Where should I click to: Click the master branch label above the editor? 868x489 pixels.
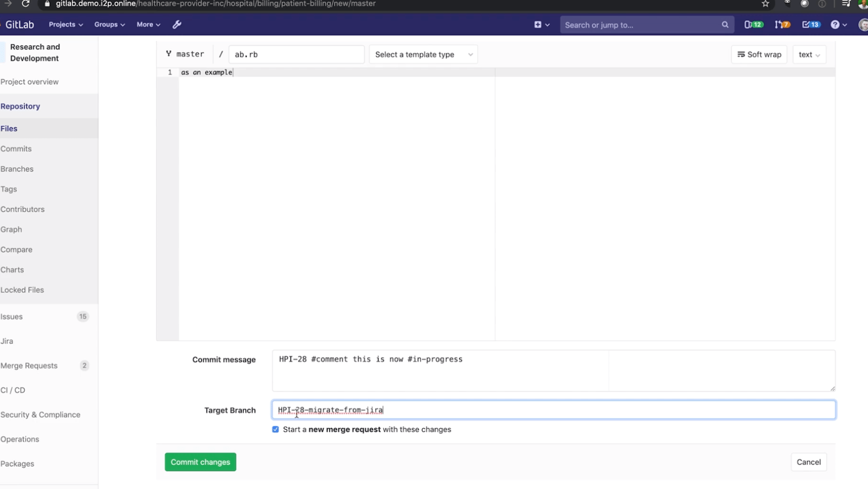[185, 54]
